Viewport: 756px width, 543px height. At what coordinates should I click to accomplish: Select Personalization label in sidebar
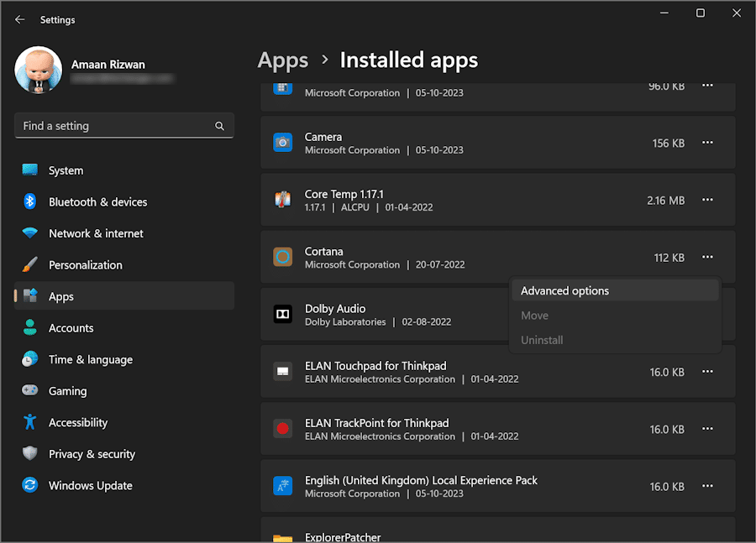86,265
